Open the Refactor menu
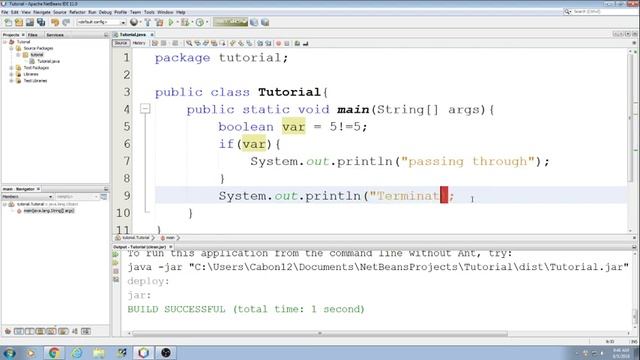 pyautogui.click(x=77, y=12)
